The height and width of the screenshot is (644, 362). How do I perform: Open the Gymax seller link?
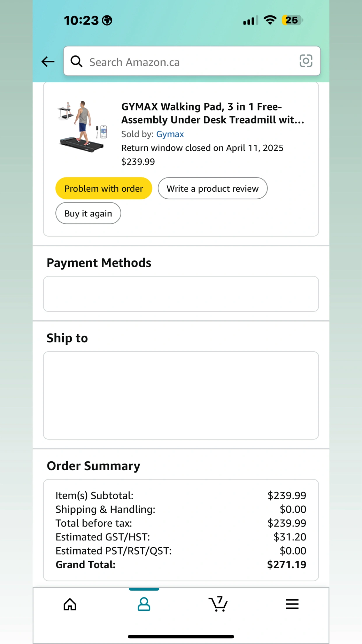[x=170, y=134]
